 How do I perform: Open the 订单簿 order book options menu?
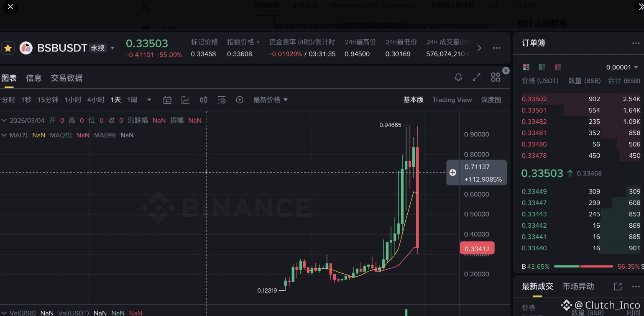point(636,43)
